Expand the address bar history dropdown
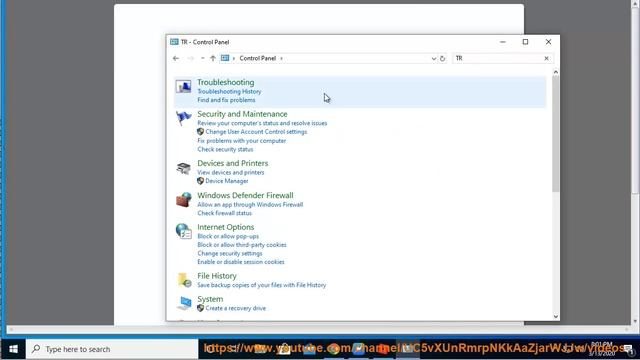 [x=433, y=58]
